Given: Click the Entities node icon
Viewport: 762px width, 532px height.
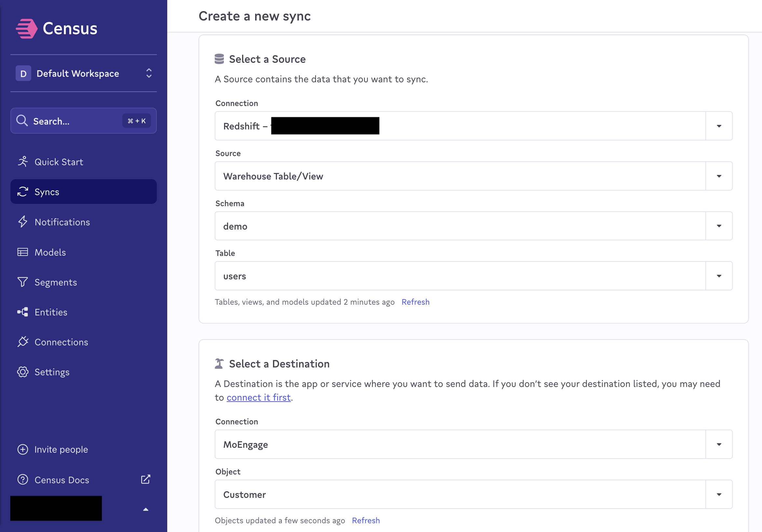Looking at the screenshot, I should point(22,312).
